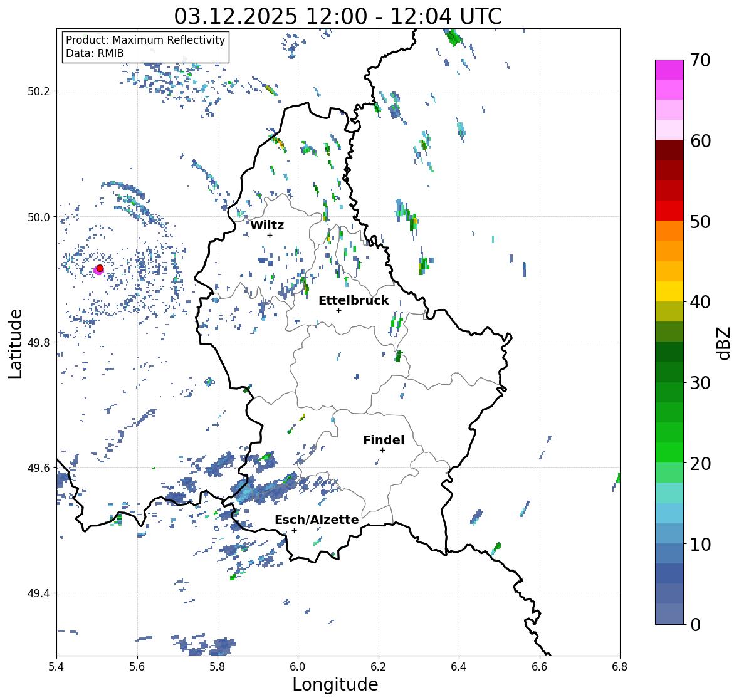Click the Wiltz station label
The width and height of the screenshot is (739, 700).
(267, 225)
